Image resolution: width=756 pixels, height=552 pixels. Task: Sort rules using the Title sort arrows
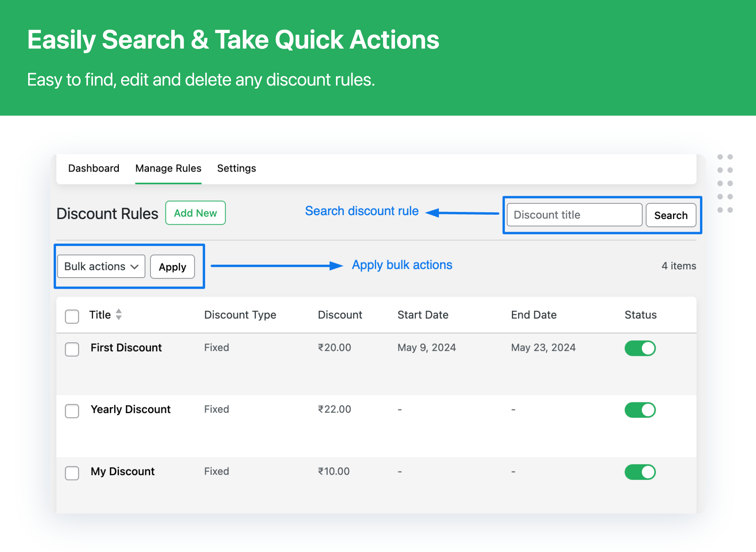(x=119, y=315)
